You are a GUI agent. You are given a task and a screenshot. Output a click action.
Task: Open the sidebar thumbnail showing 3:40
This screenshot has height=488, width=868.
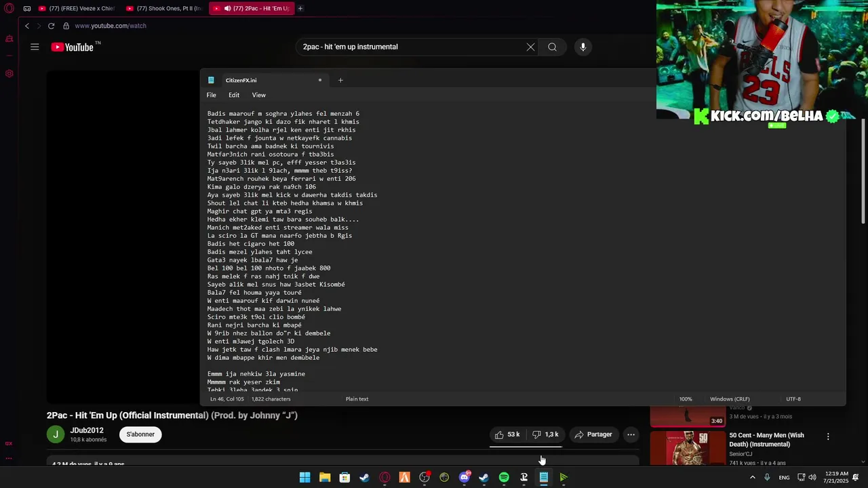688,415
